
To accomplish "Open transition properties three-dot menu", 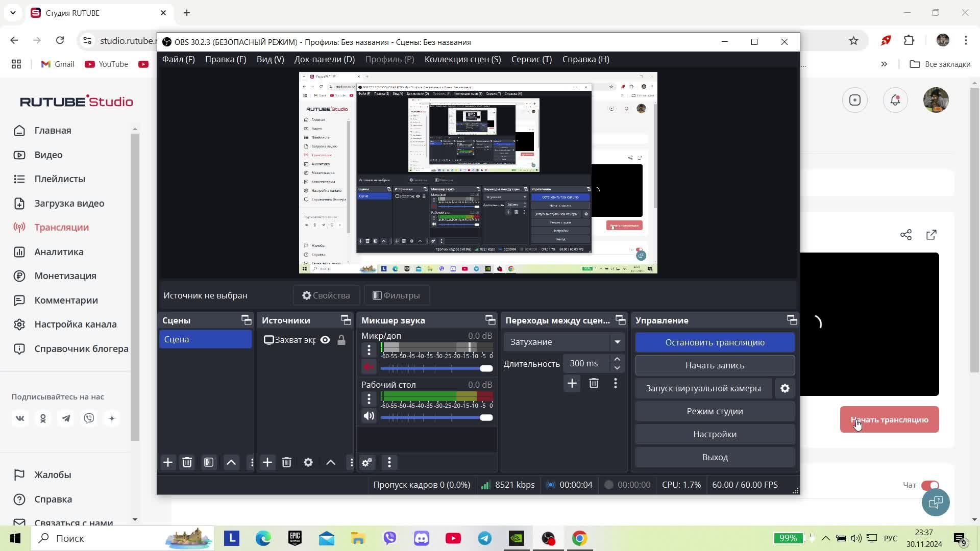I will tap(616, 383).
